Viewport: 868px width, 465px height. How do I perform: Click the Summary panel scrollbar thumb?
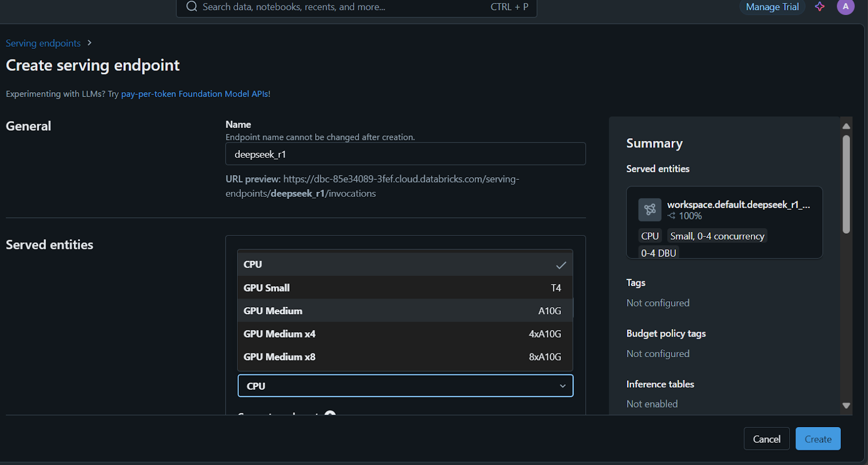point(846,184)
